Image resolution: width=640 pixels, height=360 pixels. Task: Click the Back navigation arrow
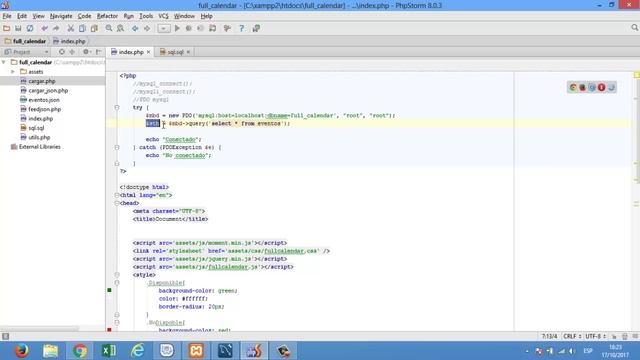point(135,28)
